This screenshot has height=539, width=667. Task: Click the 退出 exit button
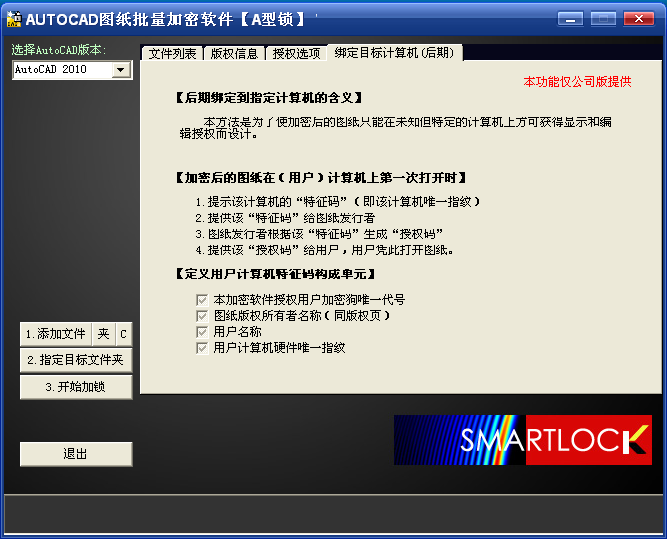pos(76,454)
